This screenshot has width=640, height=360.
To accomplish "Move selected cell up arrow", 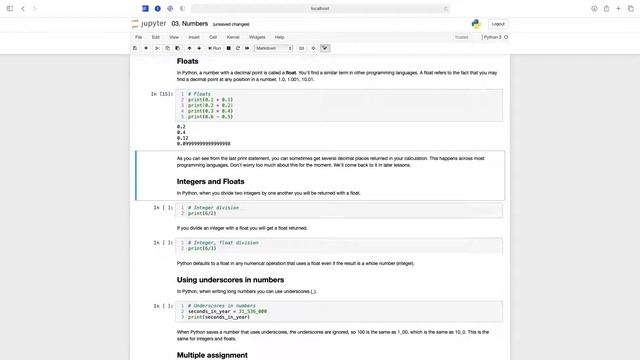I will (189, 48).
